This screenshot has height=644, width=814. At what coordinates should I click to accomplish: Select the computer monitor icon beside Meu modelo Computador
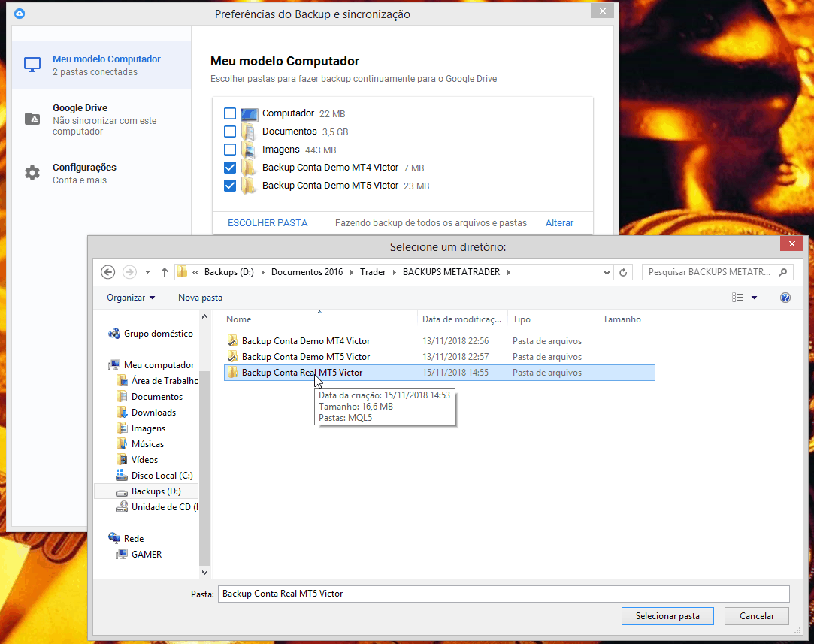click(x=32, y=65)
